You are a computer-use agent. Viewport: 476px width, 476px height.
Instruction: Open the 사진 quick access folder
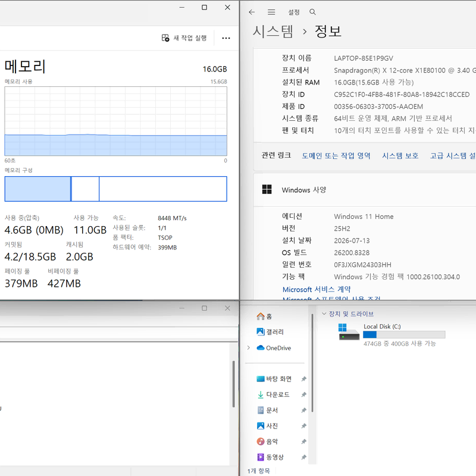[x=267, y=426]
